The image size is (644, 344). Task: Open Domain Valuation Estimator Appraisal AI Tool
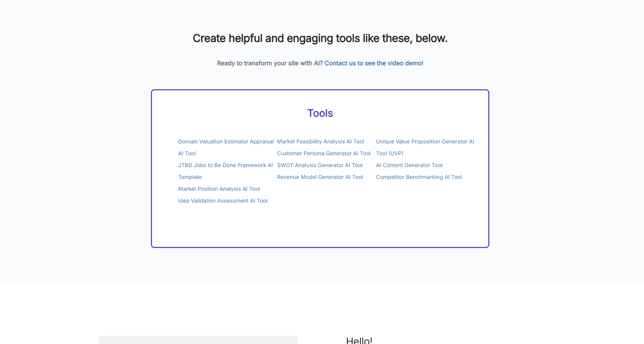point(226,142)
